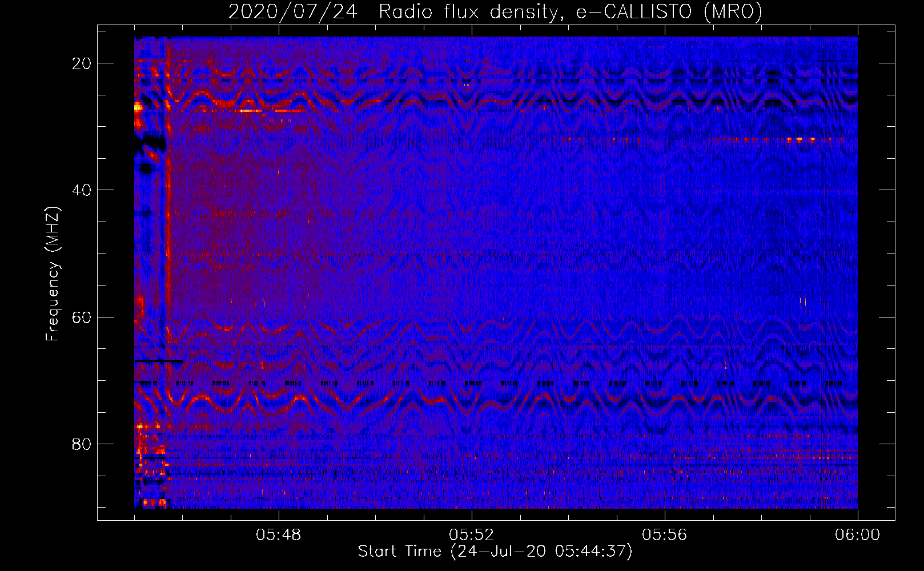Click the 40 MHz frequency tick label
Screen dimensions: 924x571
click(x=82, y=190)
